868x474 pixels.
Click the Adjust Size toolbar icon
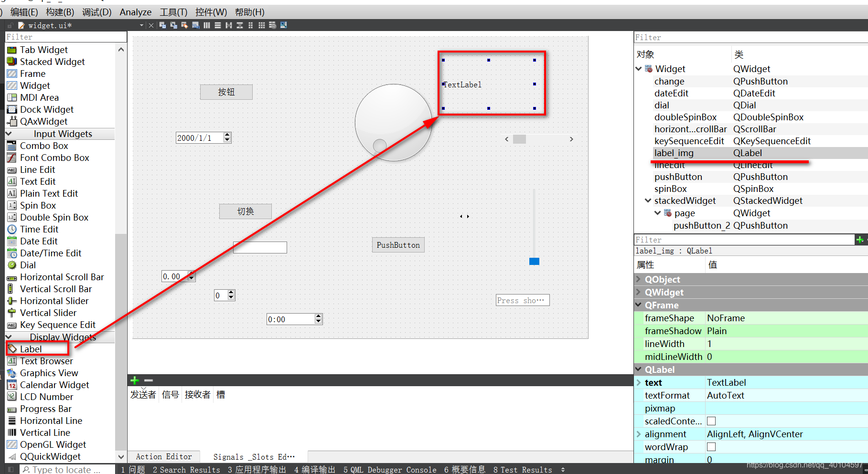coord(284,25)
